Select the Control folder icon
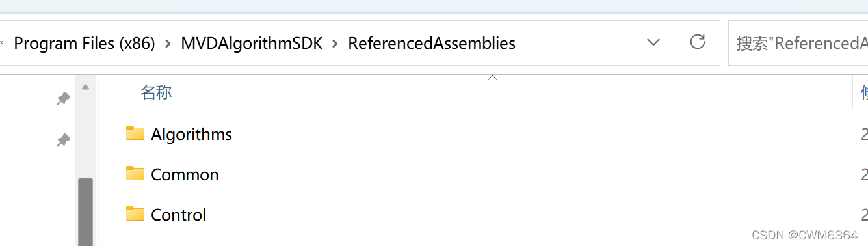Image resolution: width=868 pixels, height=246 pixels. [135, 214]
